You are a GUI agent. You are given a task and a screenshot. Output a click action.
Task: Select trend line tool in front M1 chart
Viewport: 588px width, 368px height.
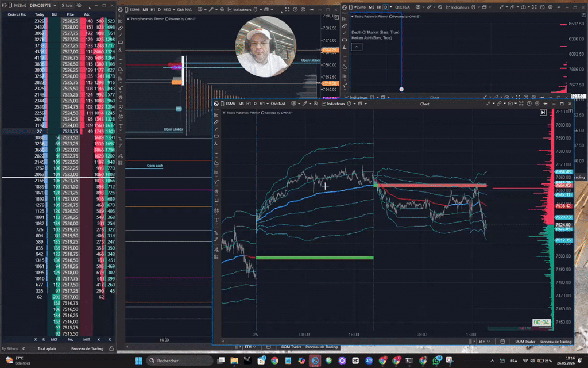pyautogui.click(x=216, y=129)
